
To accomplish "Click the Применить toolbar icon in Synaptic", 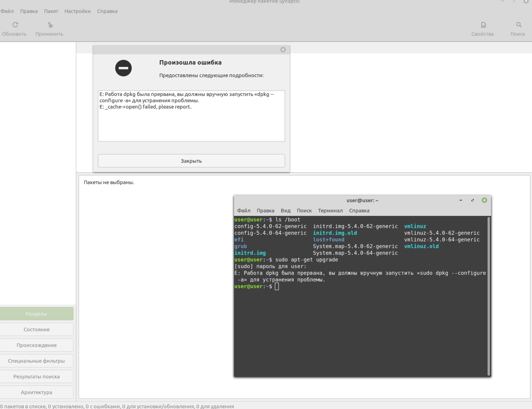I will (50, 25).
